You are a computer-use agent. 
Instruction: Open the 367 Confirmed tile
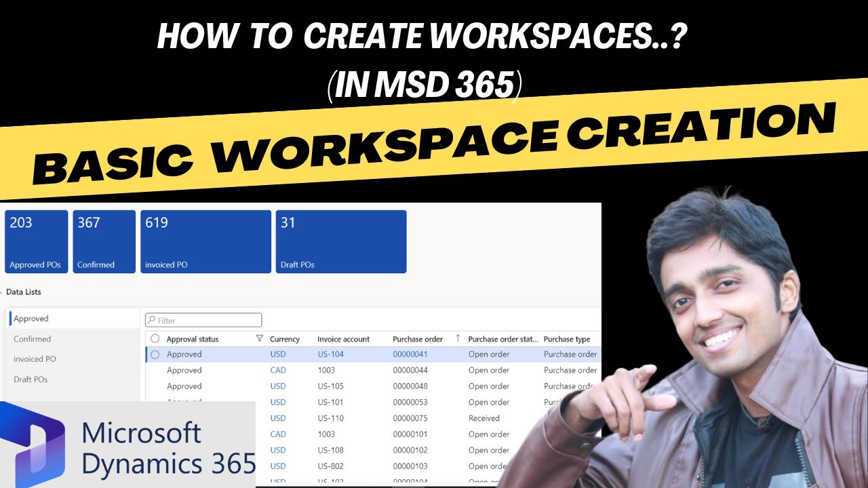click(x=104, y=241)
